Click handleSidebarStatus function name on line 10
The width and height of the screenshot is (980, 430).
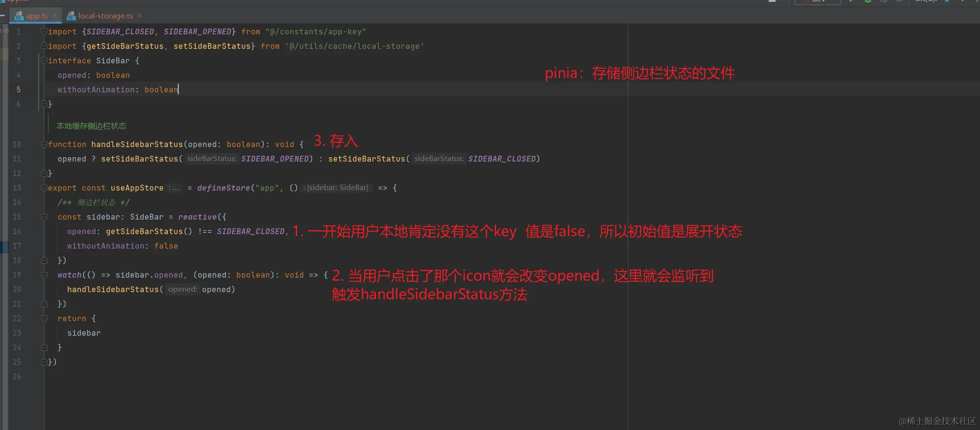pos(137,144)
